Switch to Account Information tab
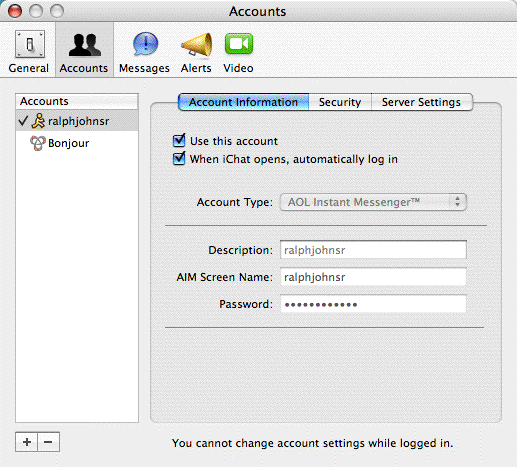The width and height of the screenshot is (517, 467). pos(243,102)
